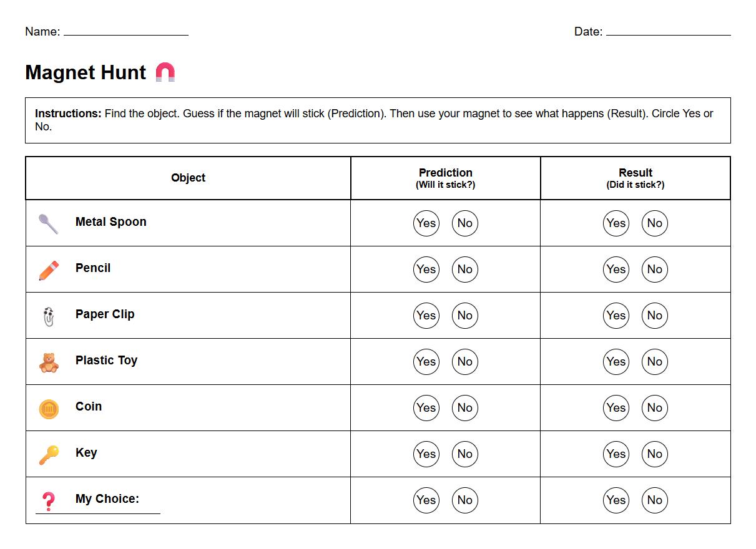
Task: Click the teddy bear plastic toy icon
Action: click(x=49, y=362)
